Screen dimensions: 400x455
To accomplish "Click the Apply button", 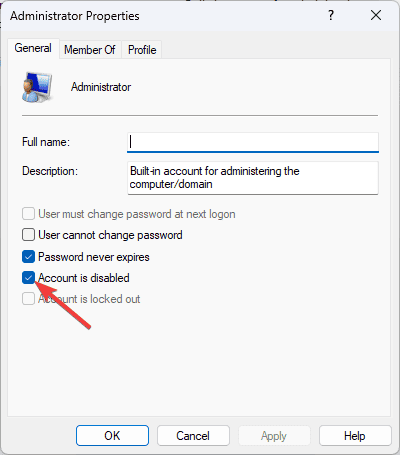I will [274, 436].
